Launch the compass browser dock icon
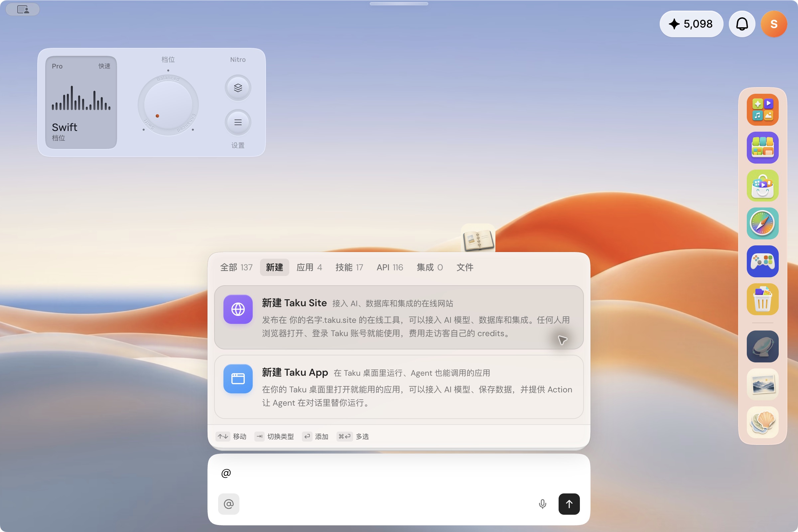Viewport: 798px width, 532px height. click(762, 223)
